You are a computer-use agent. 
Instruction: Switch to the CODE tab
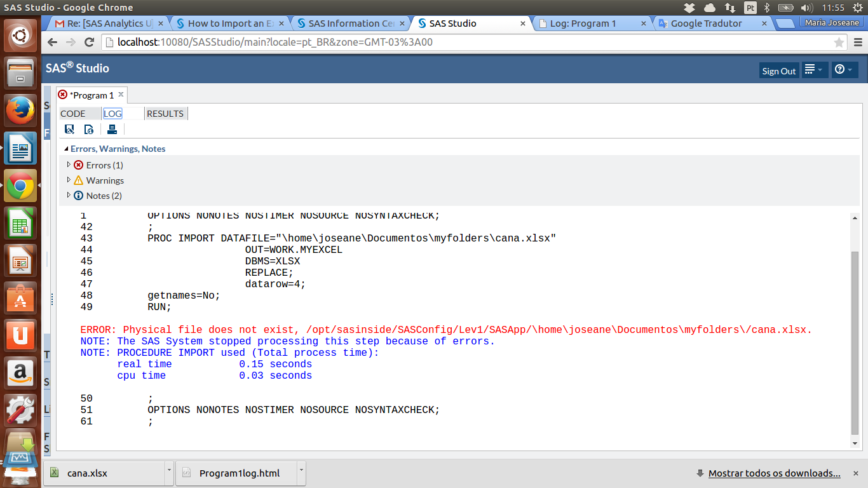[73, 114]
